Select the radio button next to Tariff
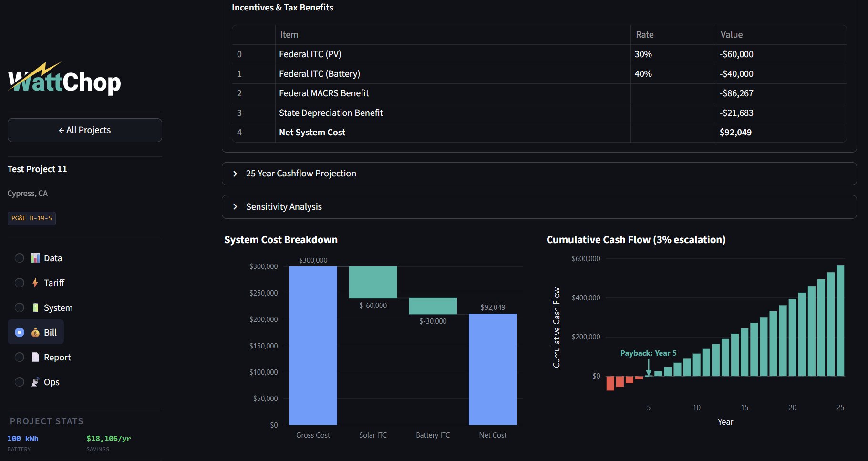 20,283
